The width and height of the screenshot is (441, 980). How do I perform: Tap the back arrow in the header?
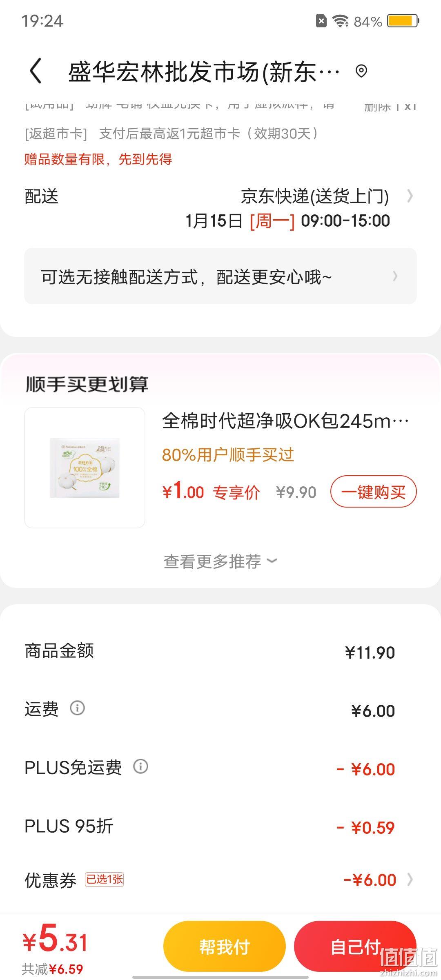tap(36, 71)
